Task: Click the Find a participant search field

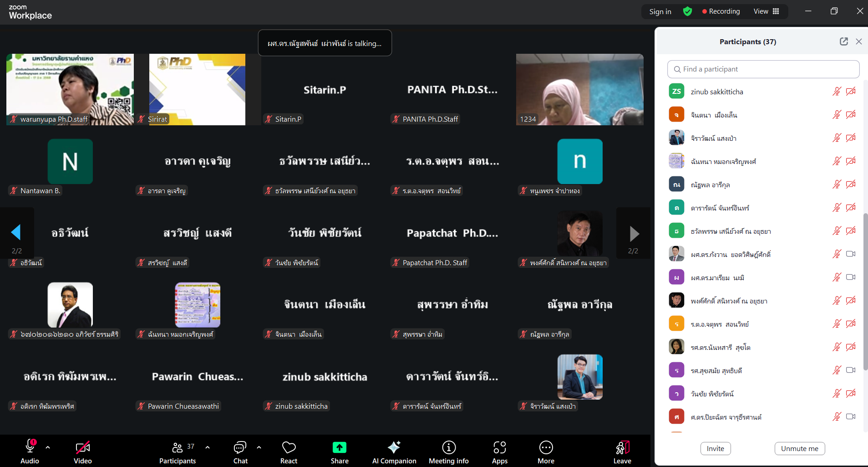Action: click(x=763, y=69)
